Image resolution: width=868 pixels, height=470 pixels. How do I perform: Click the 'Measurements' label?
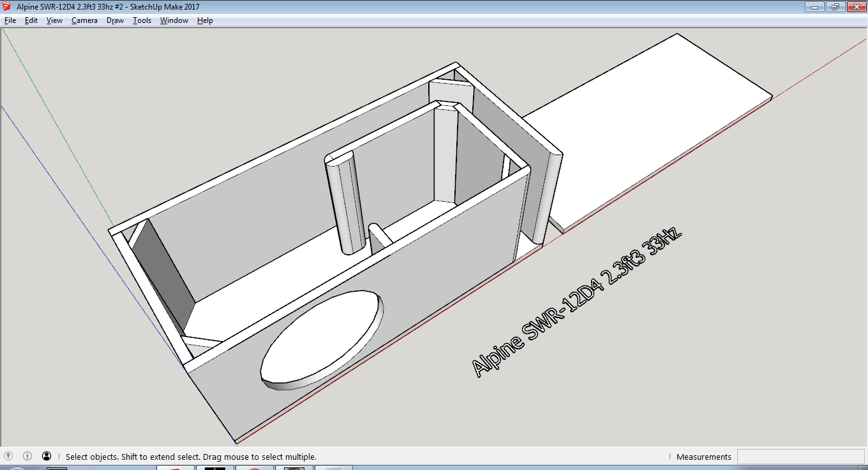coord(703,457)
